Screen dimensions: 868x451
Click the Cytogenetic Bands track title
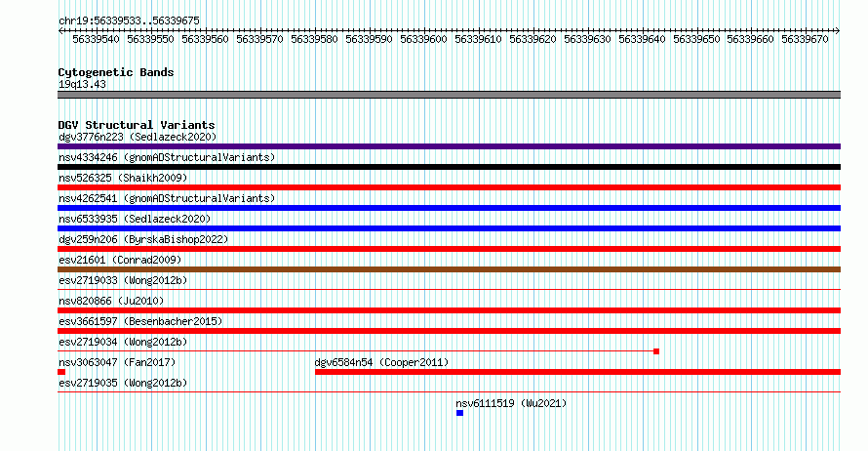(116, 72)
